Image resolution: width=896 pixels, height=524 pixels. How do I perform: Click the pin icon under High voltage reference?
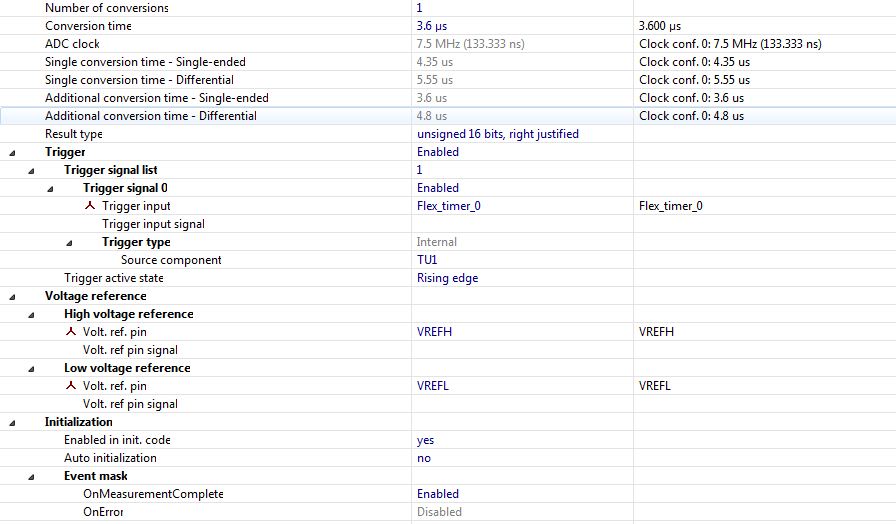(71, 332)
